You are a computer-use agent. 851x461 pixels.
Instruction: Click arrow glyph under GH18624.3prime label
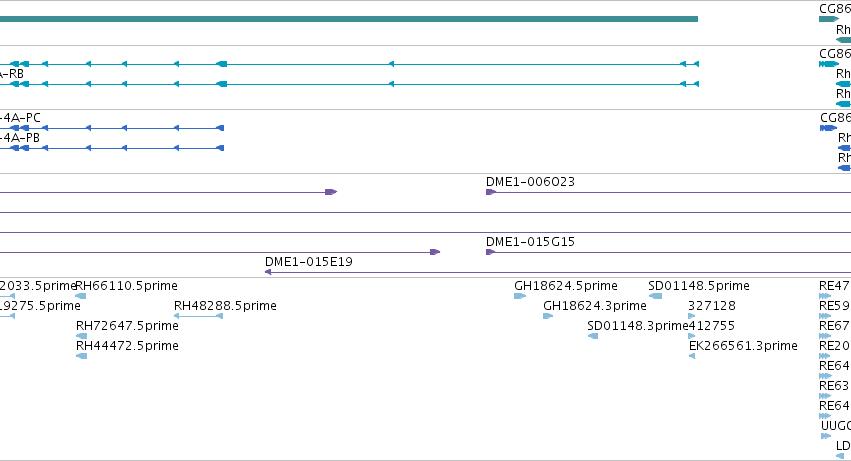coord(548,316)
